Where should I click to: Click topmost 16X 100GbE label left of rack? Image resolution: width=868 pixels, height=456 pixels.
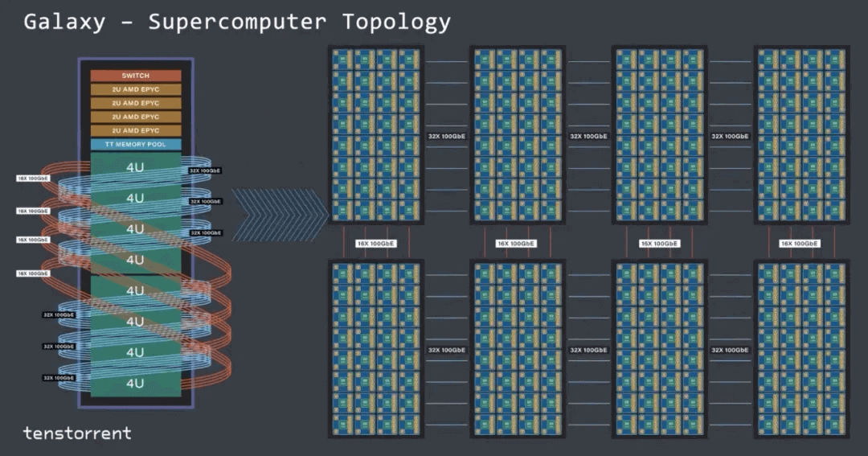tap(34, 179)
